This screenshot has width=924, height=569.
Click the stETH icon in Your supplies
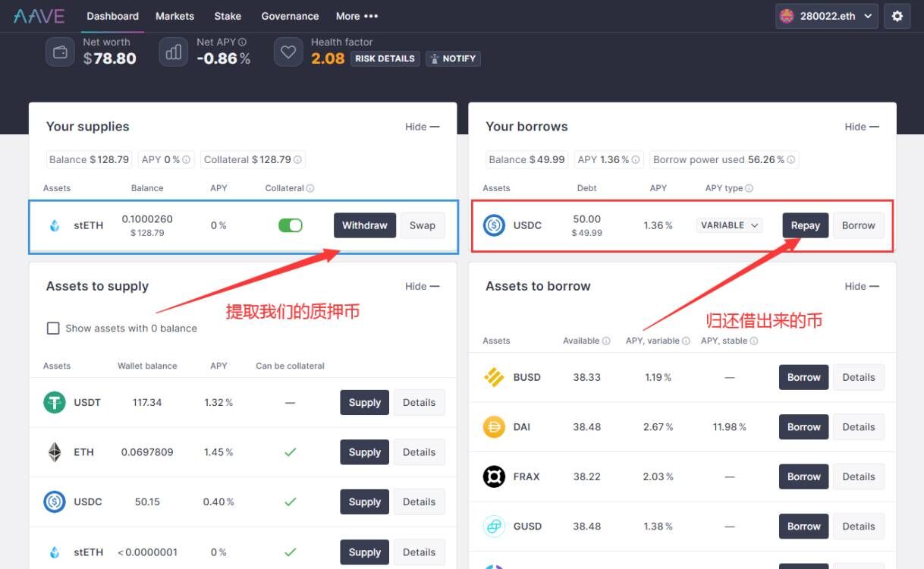pos(55,225)
